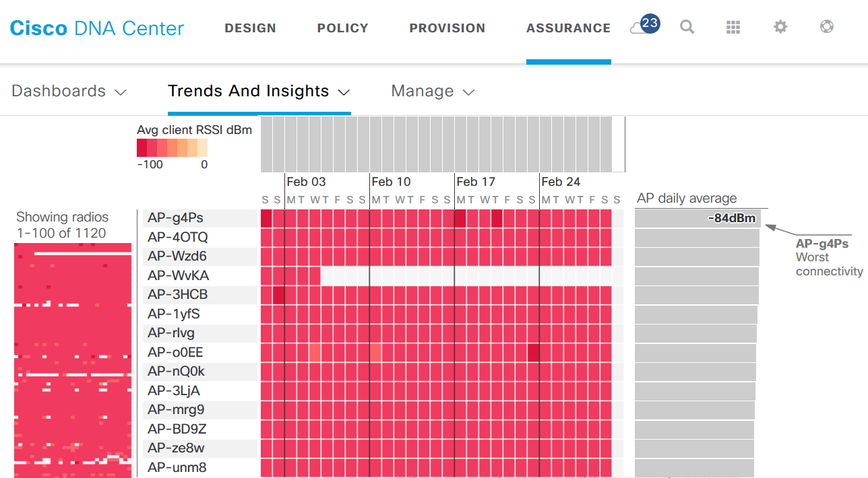
Task: Open the settings gear icon
Action: pyautogui.click(x=780, y=27)
